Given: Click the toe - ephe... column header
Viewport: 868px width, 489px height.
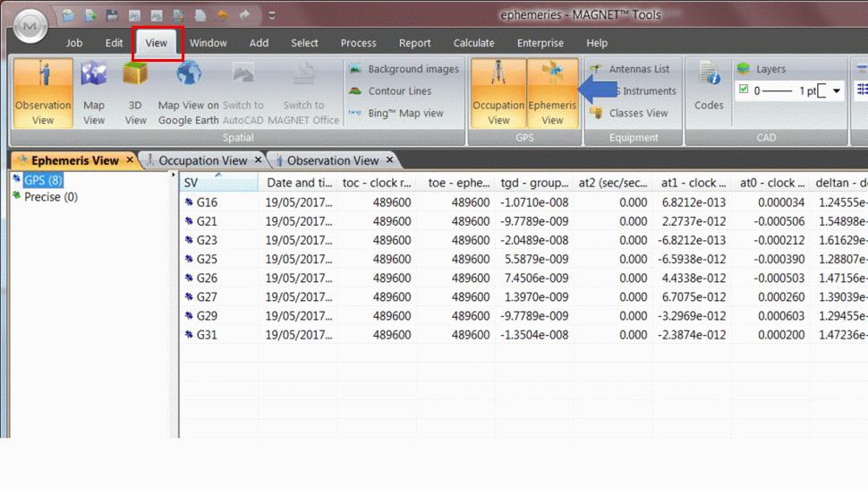Looking at the screenshot, I should point(455,183).
